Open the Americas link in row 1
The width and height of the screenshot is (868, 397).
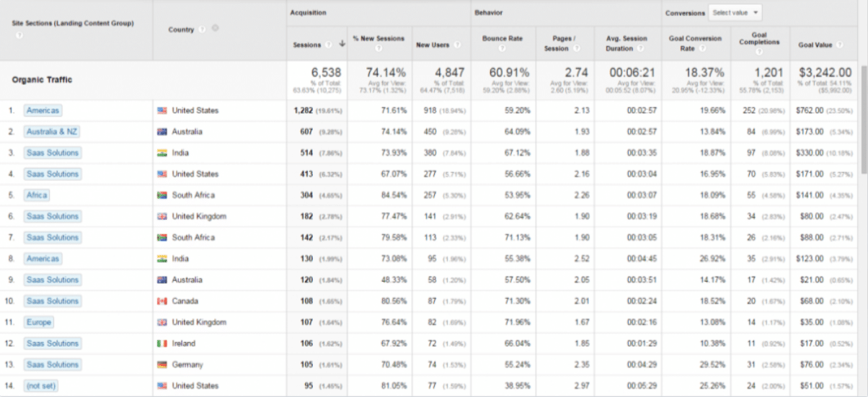pyautogui.click(x=43, y=110)
